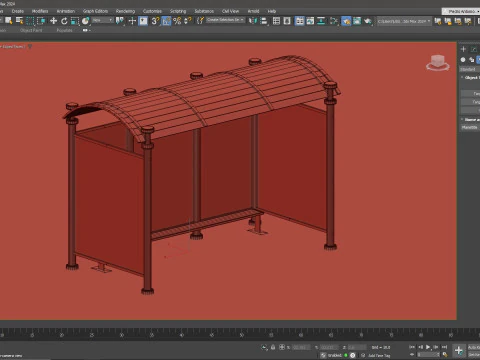This screenshot has height=360, width=480.
Task: Toggle Window/Crossing selection mode
Action: pos(41,21)
